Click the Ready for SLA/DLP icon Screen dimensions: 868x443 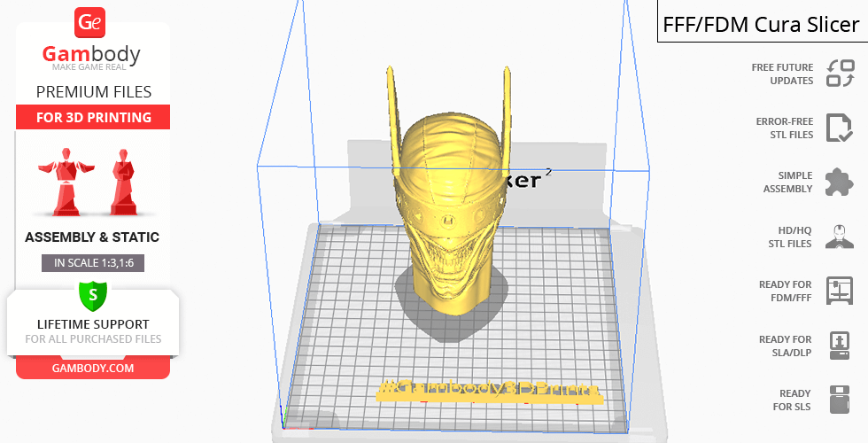coord(839,345)
